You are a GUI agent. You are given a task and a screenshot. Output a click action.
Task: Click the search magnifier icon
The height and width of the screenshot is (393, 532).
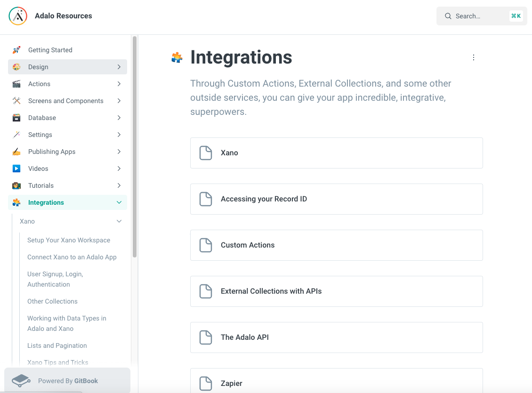[x=448, y=16]
